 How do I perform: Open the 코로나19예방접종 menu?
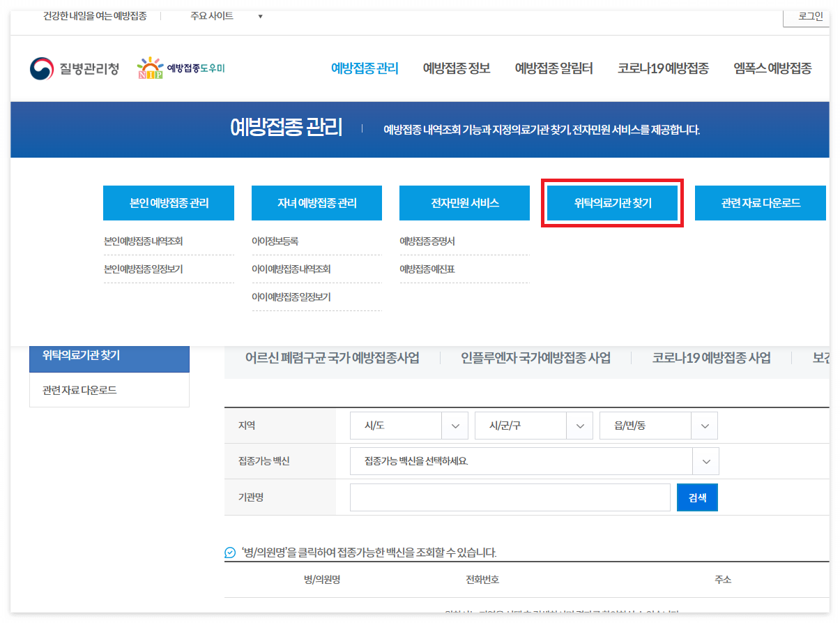point(663,68)
